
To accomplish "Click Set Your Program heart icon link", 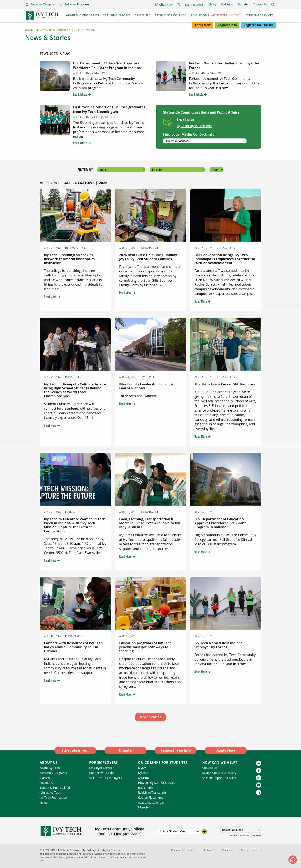I will coord(74,4).
